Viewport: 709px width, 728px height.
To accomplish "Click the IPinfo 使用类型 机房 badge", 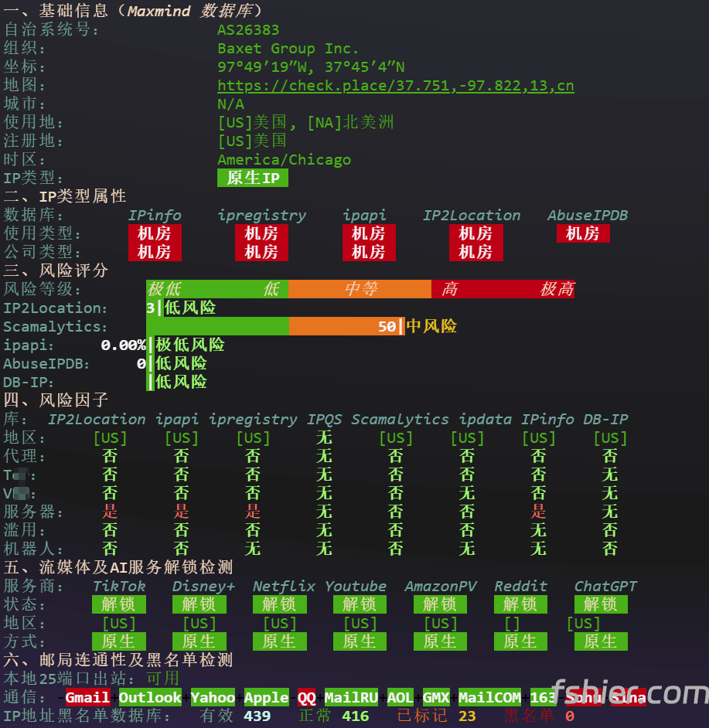I will coord(155,233).
